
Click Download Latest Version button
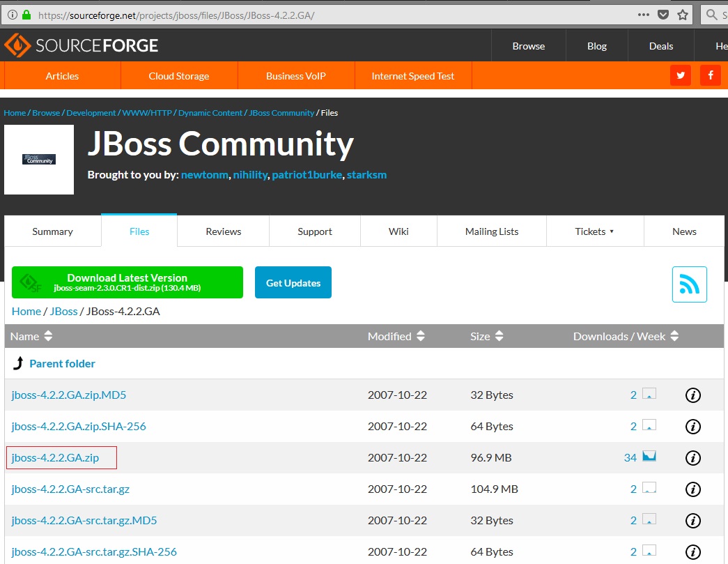[x=127, y=282]
